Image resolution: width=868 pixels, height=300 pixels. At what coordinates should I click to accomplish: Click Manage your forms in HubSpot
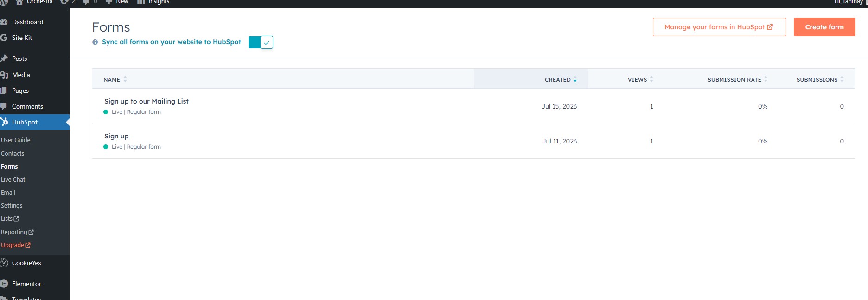tap(719, 27)
